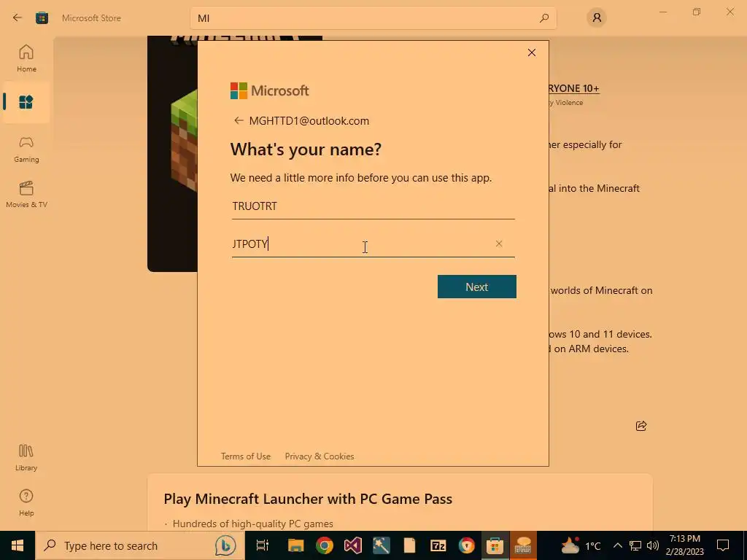
Task: Open the network status tray icon
Action: (x=635, y=545)
